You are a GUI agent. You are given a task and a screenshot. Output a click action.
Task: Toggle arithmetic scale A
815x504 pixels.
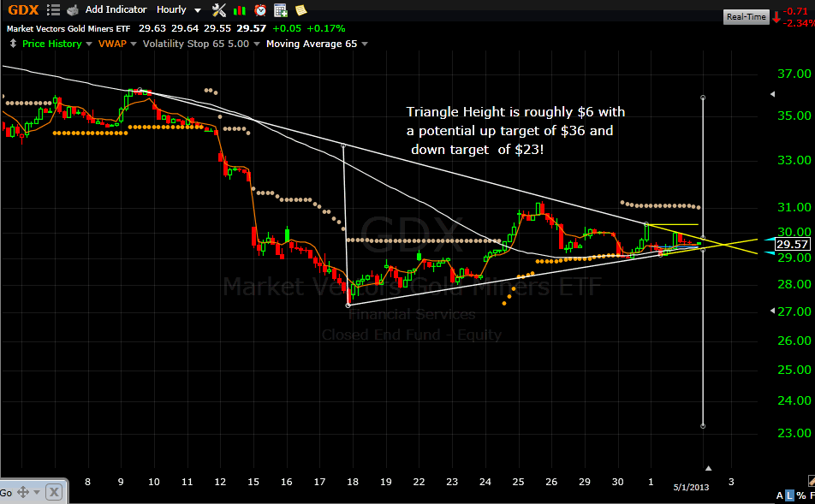coord(780,495)
